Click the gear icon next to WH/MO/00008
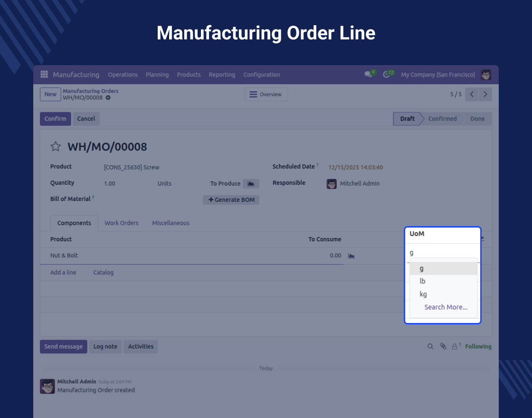 click(x=108, y=98)
